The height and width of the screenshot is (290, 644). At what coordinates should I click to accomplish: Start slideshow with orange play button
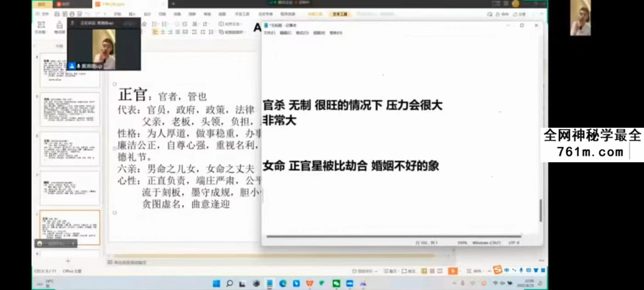tap(453, 271)
